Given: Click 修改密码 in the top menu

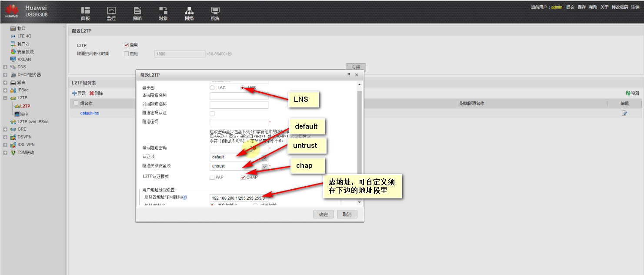Looking at the screenshot, I should click(620, 7).
